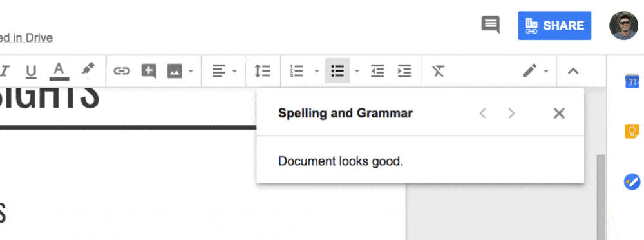Open line spacing options

[x=263, y=71]
